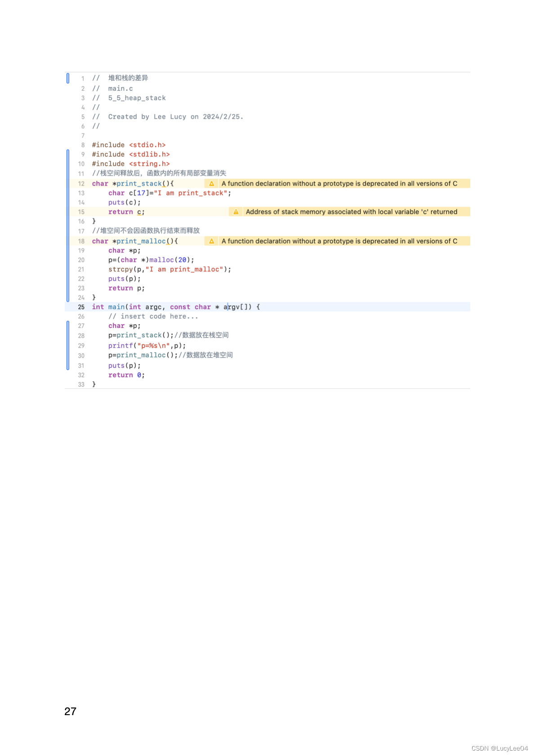Click "printf("p=%s\n",p);" statement
The image size is (535, 756).
coord(147,346)
